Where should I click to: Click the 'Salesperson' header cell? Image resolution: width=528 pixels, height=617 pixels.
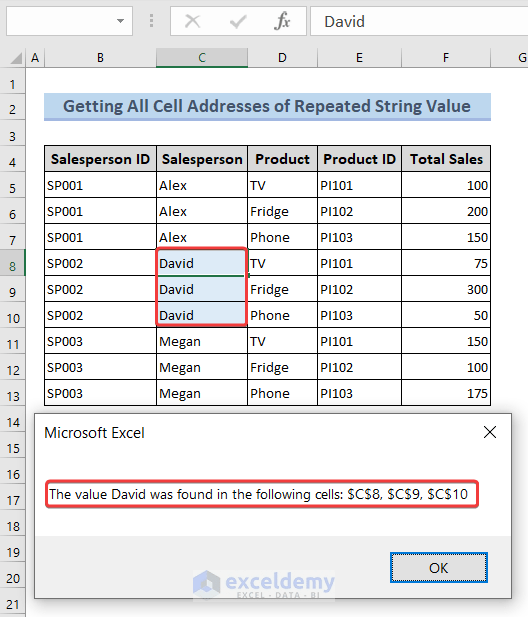click(202, 159)
